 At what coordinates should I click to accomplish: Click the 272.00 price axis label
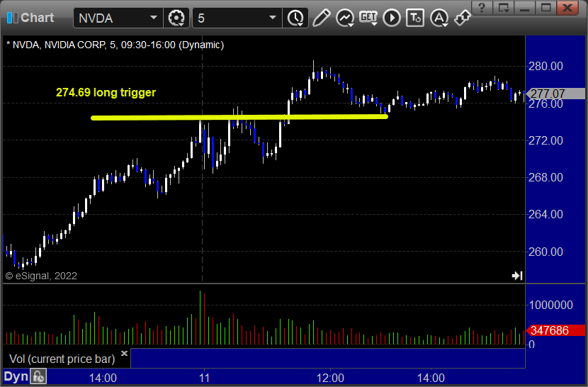point(545,140)
